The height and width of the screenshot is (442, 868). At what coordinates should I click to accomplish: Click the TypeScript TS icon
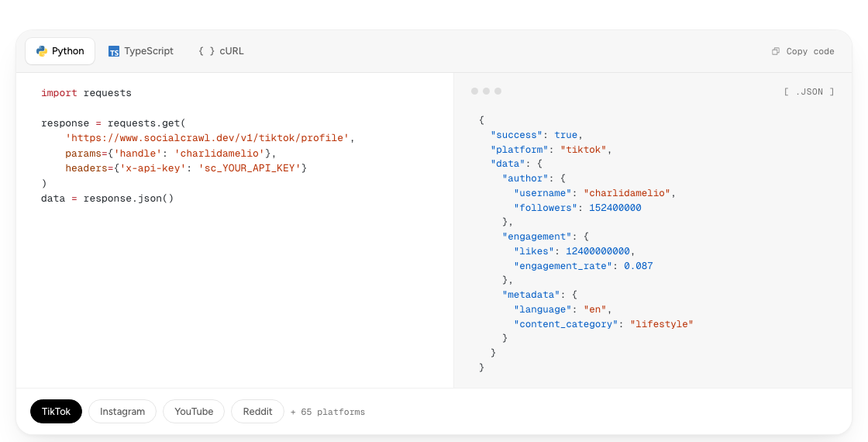point(113,51)
